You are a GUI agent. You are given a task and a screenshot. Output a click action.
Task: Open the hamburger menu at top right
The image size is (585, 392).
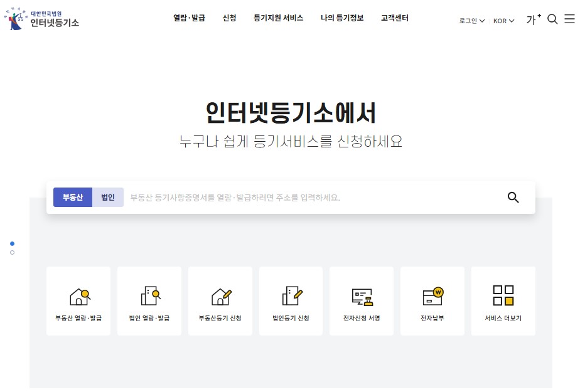[569, 19]
